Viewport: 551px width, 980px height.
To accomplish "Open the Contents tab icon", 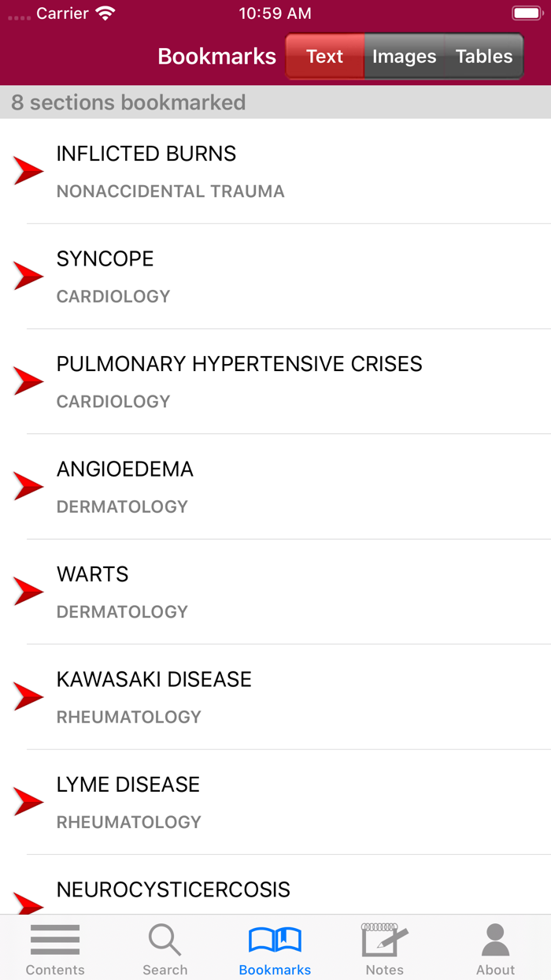I will point(54,948).
